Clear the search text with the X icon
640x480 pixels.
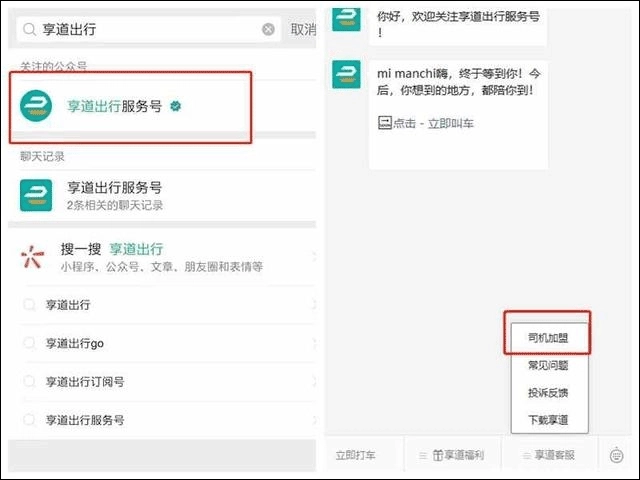tap(268, 30)
